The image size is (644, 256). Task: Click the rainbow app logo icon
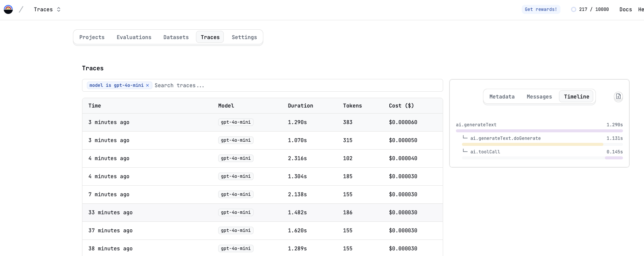tap(8, 9)
